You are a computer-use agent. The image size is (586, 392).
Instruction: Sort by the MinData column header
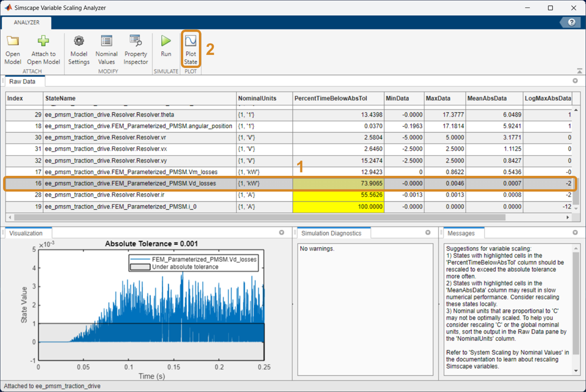tap(404, 99)
